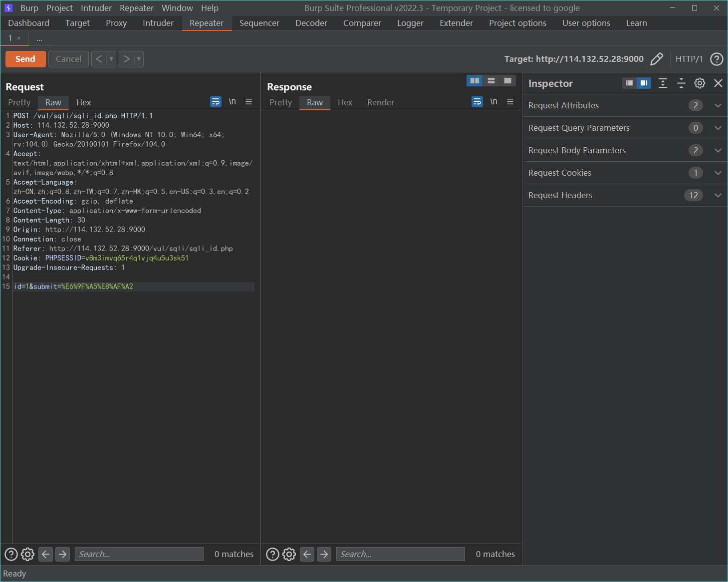The width and height of the screenshot is (728, 582).
Task: Collapse all Inspector sections
Action: (x=681, y=83)
